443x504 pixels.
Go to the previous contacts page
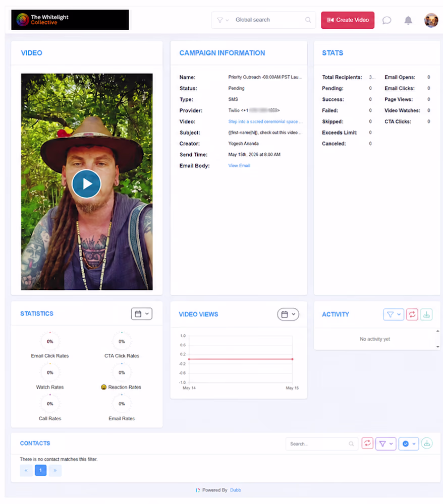click(x=26, y=470)
